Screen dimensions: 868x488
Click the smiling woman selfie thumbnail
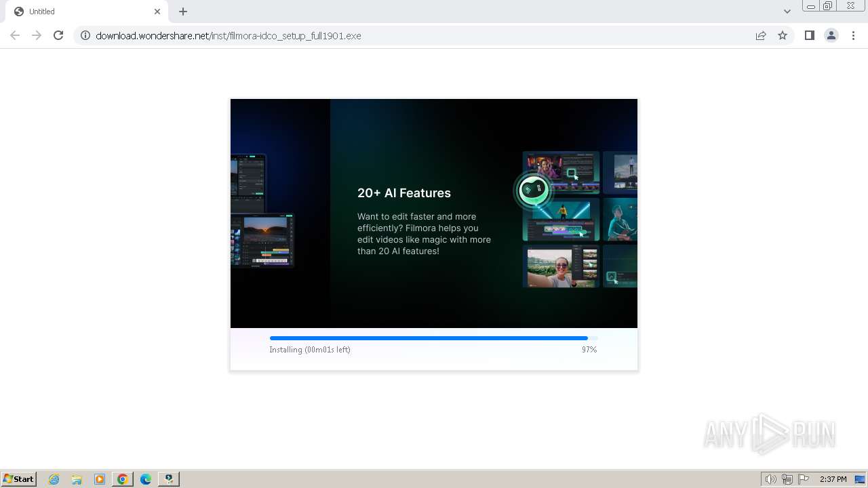click(x=561, y=266)
